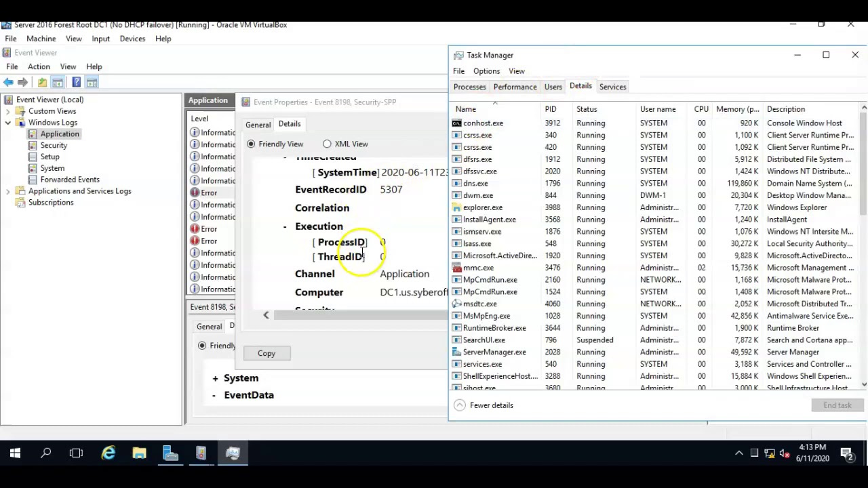868x488 pixels.
Task: Sort processes by Memory column header
Action: point(738,109)
